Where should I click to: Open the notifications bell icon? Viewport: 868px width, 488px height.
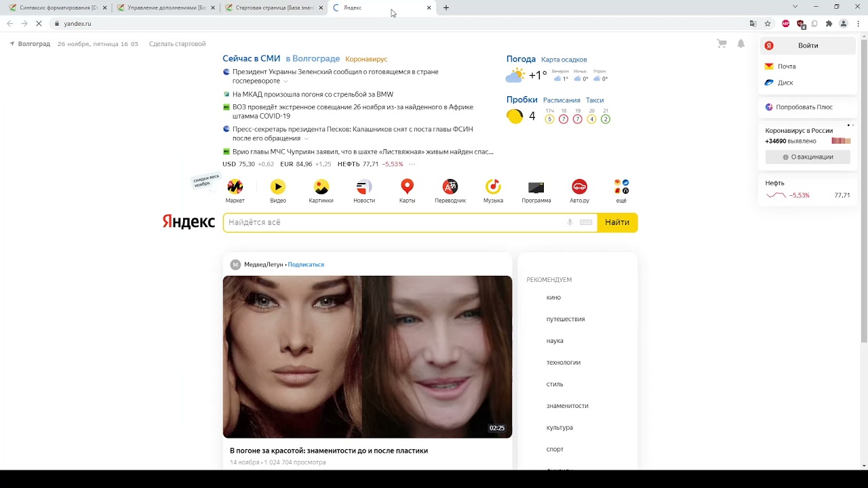(x=741, y=43)
